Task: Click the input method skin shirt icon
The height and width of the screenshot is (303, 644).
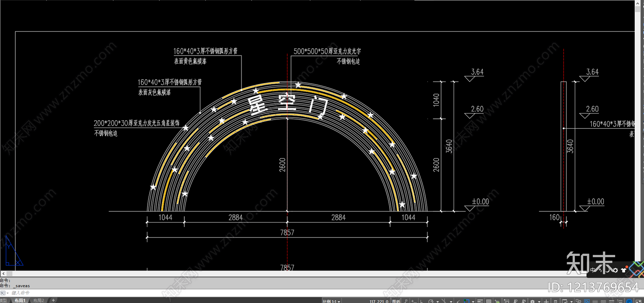Action: [x=624, y=270]
